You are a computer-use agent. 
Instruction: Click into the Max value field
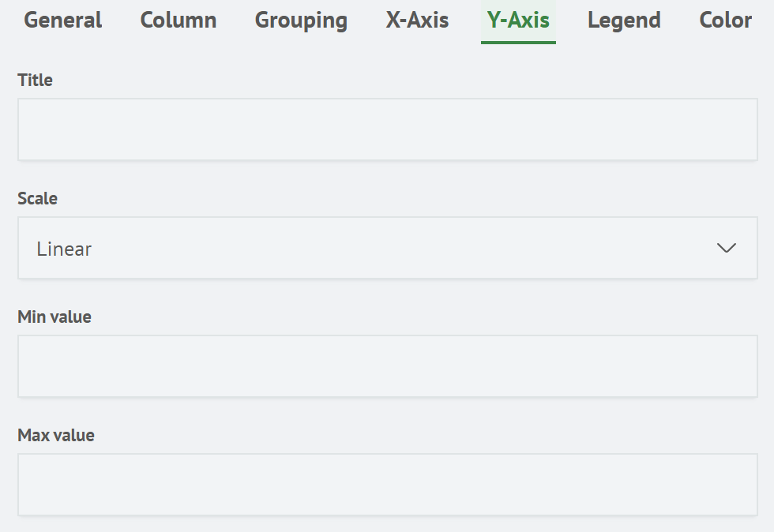387,485
